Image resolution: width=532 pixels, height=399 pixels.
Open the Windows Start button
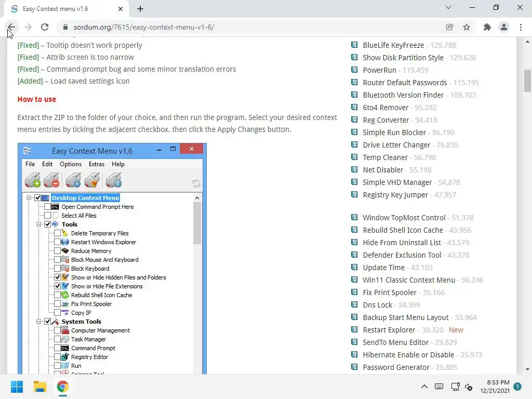(17, 387)
